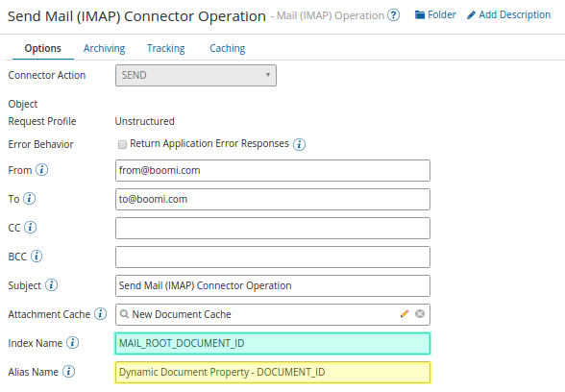Show info icon next to Alias Name

tap(68, 372)
